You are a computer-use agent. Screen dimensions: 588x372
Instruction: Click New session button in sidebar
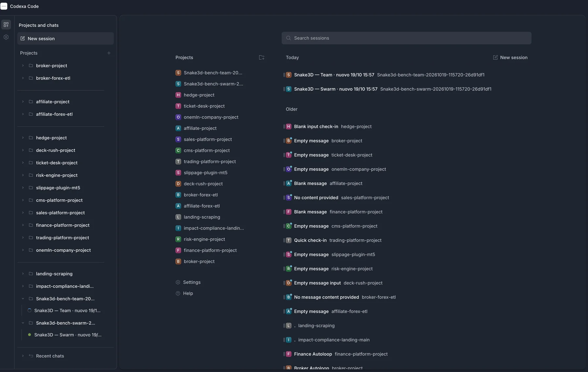[65, 39]
